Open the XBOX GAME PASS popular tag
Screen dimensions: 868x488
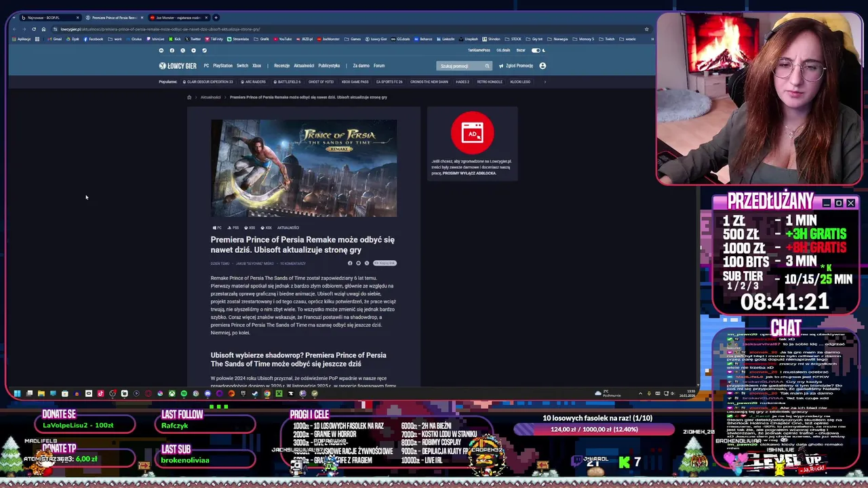(355, 82)
